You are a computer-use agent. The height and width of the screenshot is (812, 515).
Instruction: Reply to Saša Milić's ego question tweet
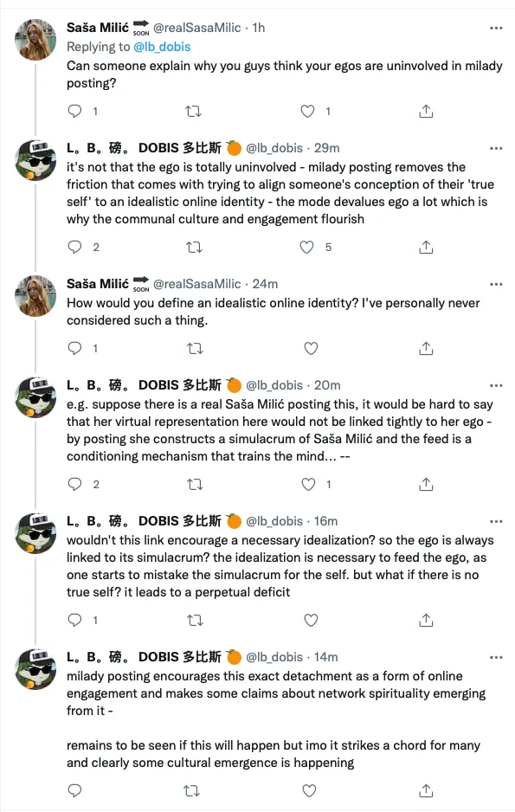74,112
